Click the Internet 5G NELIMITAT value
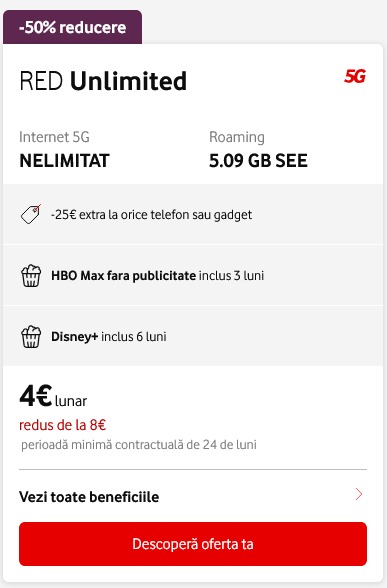The height and width of the screenshot is (588, 387). pos(64,161)
